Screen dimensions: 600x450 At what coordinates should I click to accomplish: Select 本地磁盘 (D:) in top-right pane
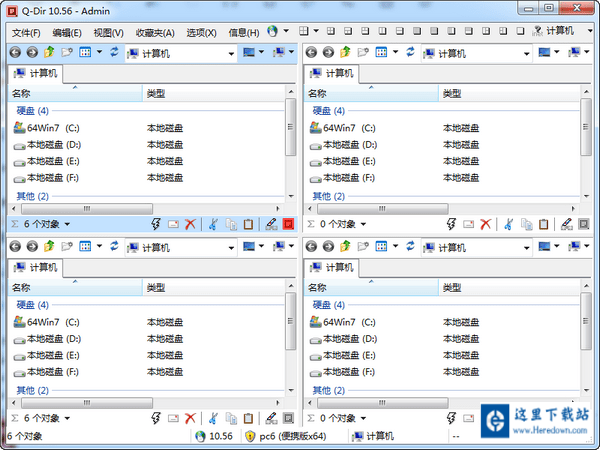click(343, 145)
